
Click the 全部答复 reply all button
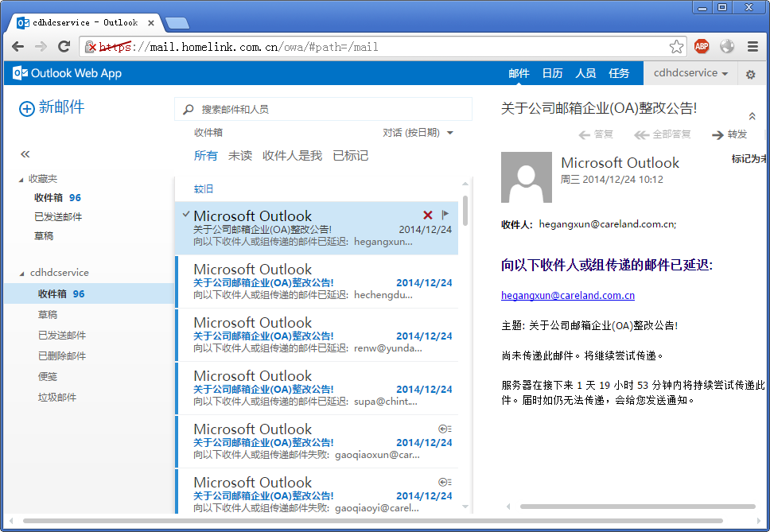pyautogui.click(x=662, y=134)
